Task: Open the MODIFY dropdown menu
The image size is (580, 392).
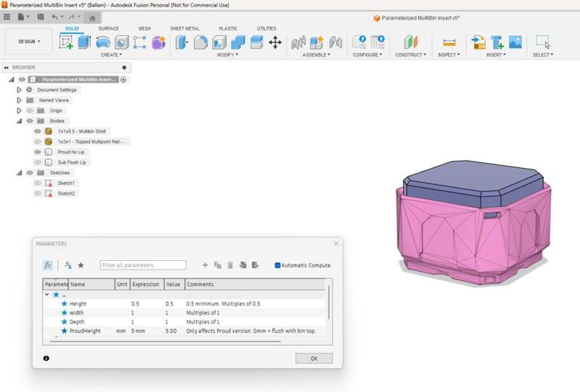Action: point(228,55)
